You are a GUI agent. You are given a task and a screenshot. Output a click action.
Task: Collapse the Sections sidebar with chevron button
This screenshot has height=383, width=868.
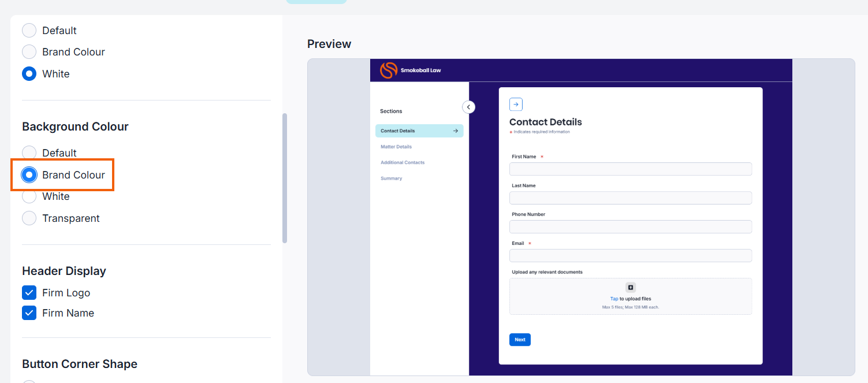point(469,107)
